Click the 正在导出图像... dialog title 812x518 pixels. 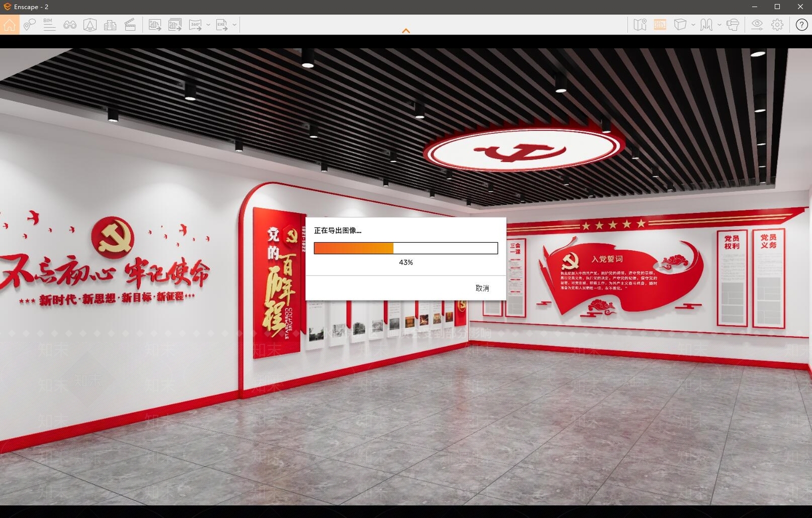337,231
